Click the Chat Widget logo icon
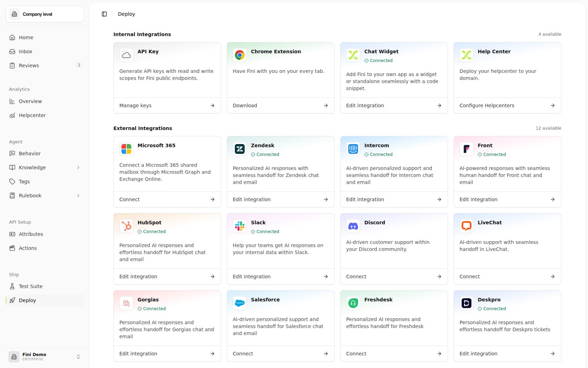 tap(353, 55)
